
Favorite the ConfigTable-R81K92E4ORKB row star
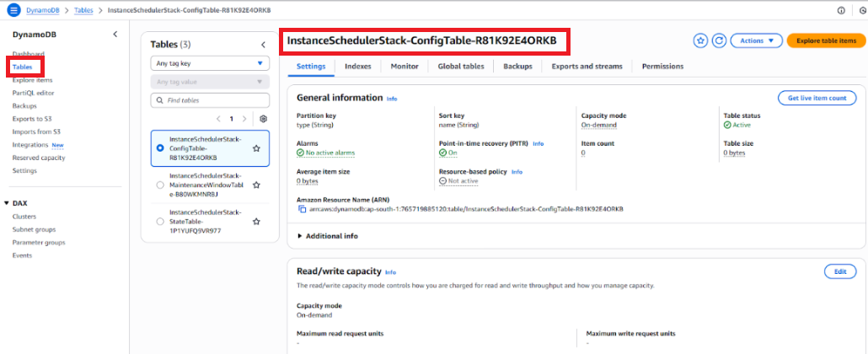click(x=256, y=148)
